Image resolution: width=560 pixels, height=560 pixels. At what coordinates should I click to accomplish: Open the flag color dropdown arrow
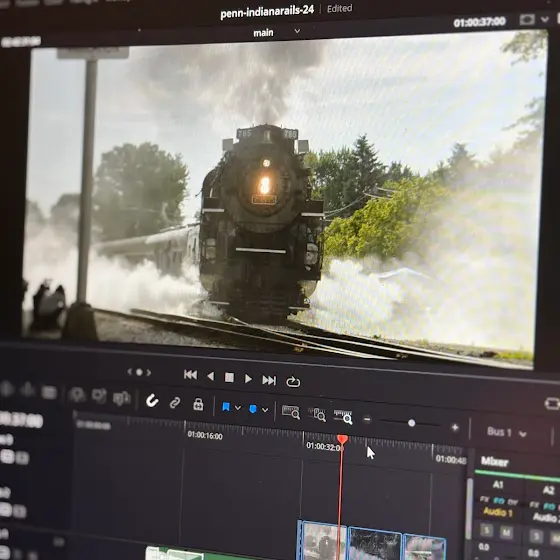pyautogui.click(x=238, y=408)
